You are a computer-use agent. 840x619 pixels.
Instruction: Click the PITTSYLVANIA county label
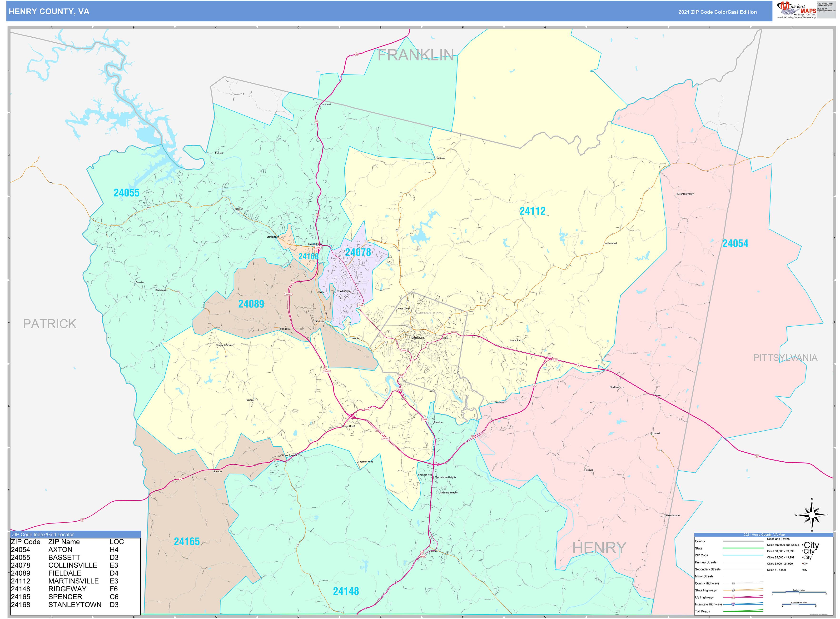[785, 357]
